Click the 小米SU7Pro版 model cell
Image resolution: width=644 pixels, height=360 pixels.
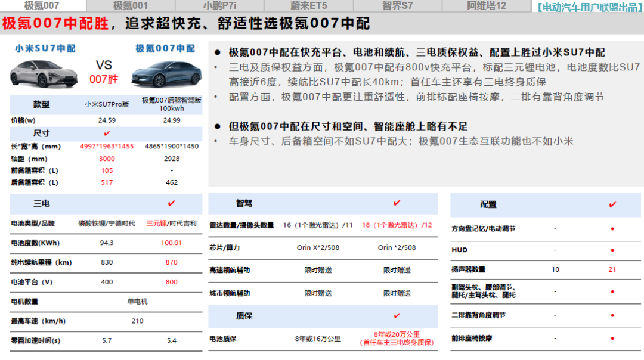(107, 104)
